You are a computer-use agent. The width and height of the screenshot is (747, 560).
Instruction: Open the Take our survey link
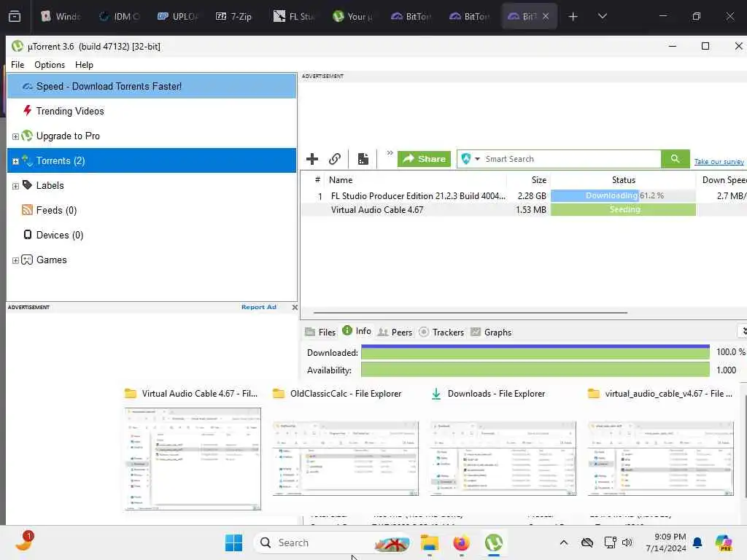(719, 162)
